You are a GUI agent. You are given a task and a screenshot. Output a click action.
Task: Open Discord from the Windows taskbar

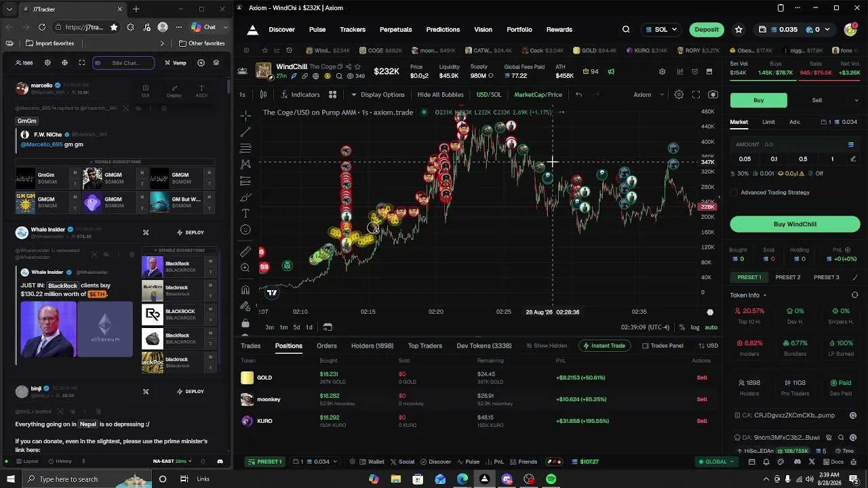coord(507,479)
